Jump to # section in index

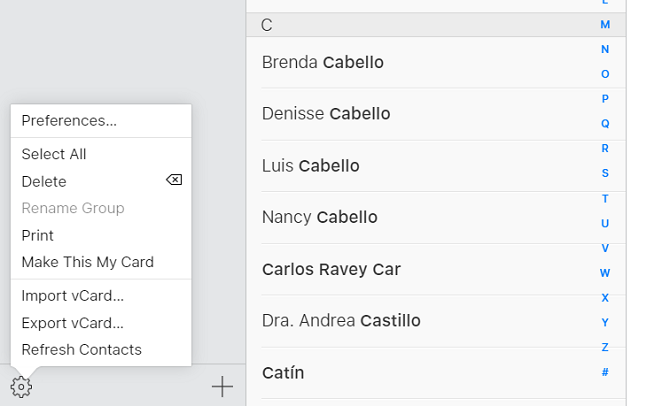tap(605, 372)
